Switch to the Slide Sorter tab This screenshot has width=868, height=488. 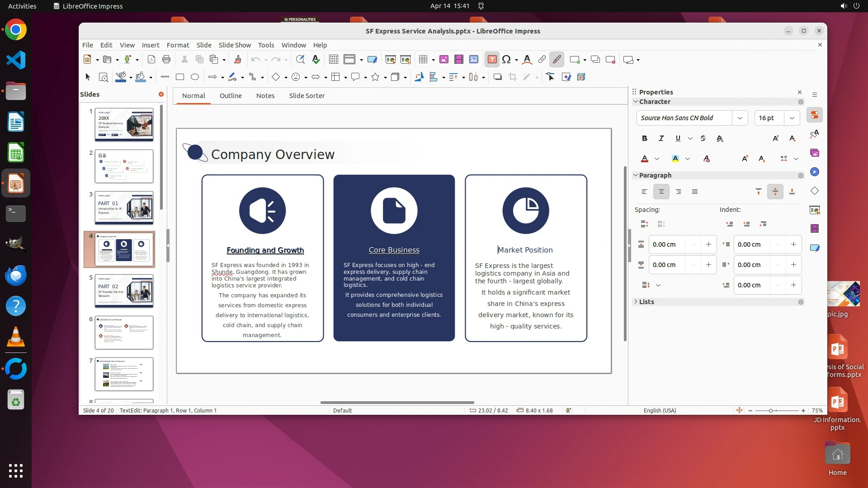(307, 96)
